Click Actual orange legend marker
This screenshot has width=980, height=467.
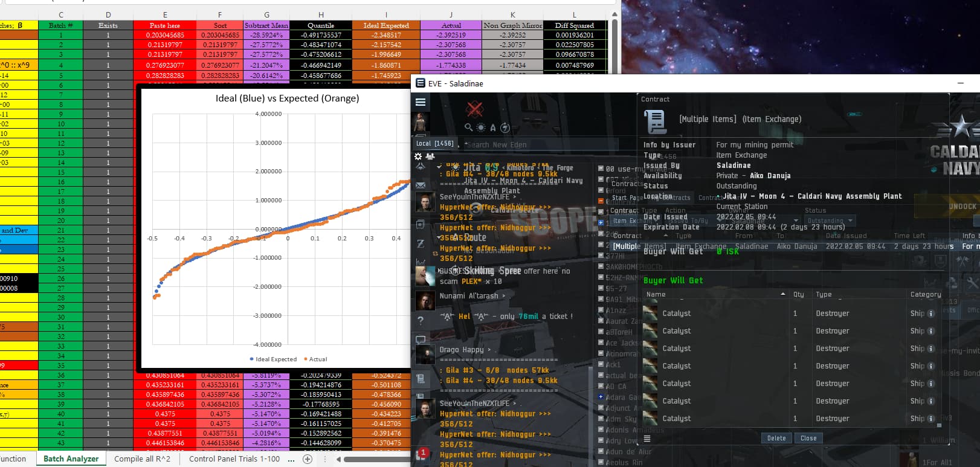point(305,359)
